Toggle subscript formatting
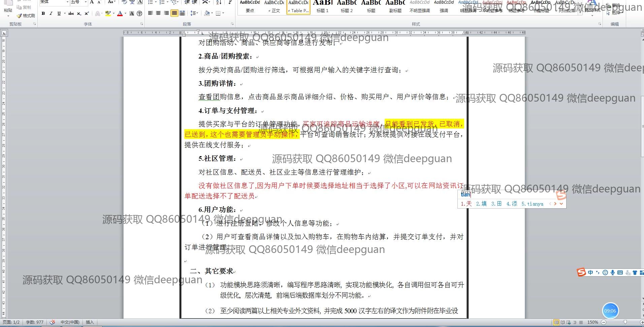Image resolution: width=644 pixels, height=327 pixels. [x=79, y=13]
